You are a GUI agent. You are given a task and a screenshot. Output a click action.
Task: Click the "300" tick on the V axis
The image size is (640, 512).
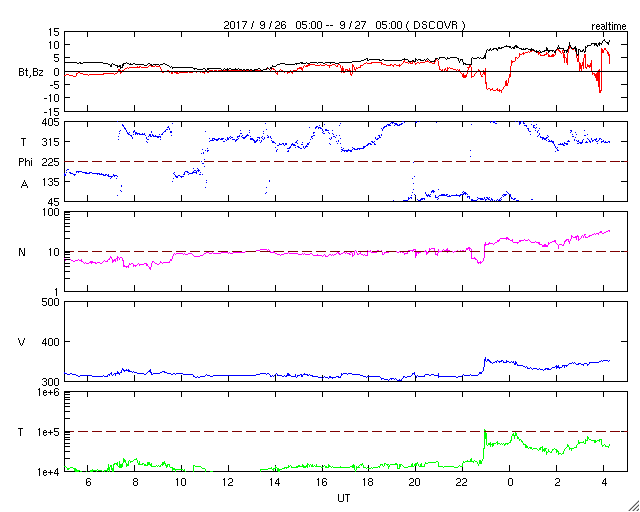[51, 381]
